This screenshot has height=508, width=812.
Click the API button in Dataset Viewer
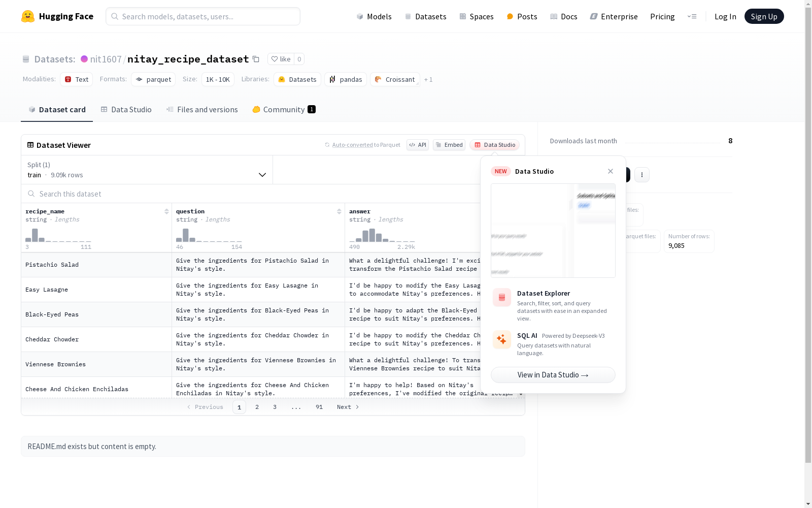[x=418, y=145]
